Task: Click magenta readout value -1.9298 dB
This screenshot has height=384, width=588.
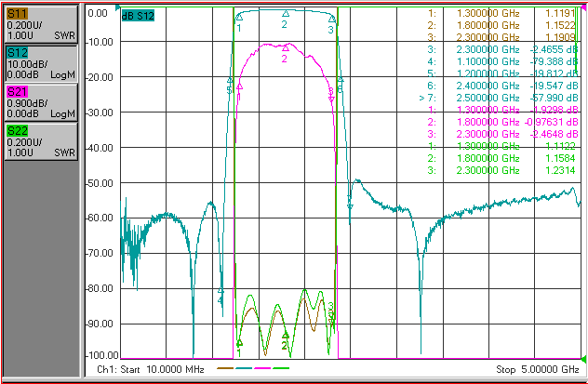Action: [x=554, y=110]
